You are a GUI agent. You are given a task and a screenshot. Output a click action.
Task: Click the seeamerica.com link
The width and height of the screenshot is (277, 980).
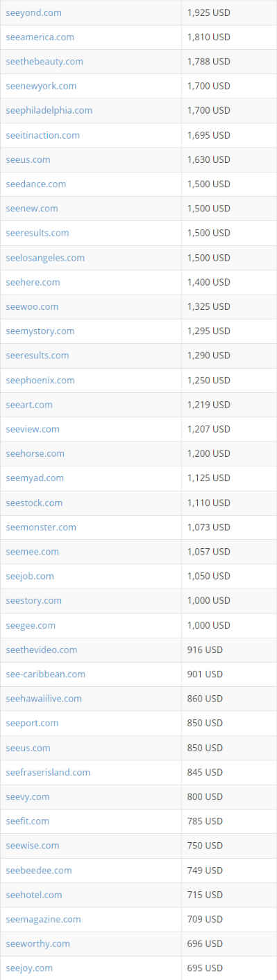click(40, 37)
